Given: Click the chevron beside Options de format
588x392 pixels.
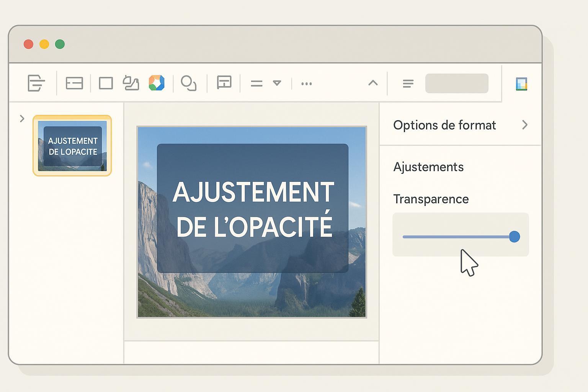Looking at the screenshot, I should click(x=525, y=125).
